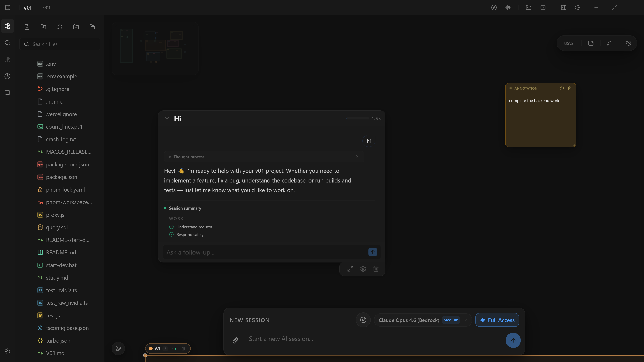Open the search icon in the activity bar

7,43
